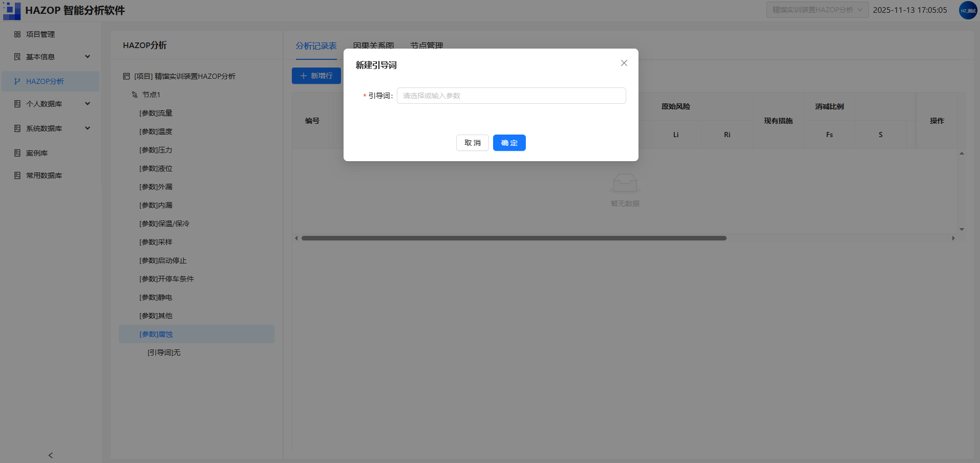Screen dimensions: 980x463
Task: Click the horizontal table scrollbar
Action: [514, 238]
